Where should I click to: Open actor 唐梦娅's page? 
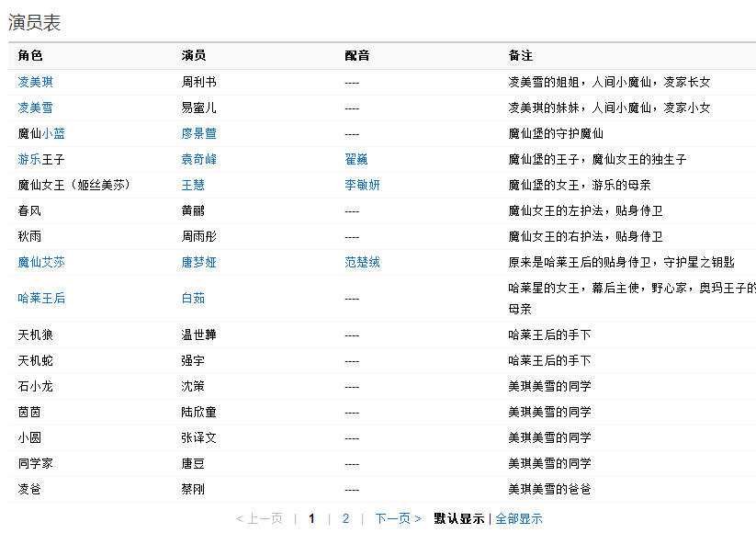[200, 262]
